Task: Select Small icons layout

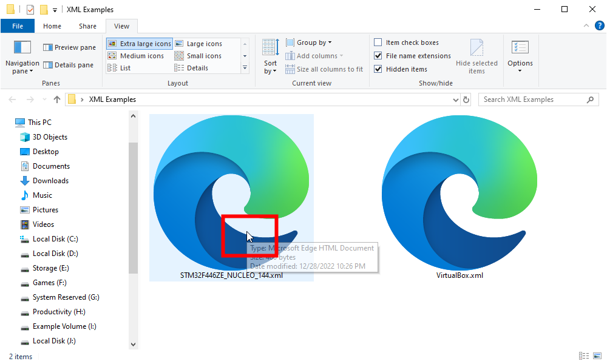Action: pos(198,56)
